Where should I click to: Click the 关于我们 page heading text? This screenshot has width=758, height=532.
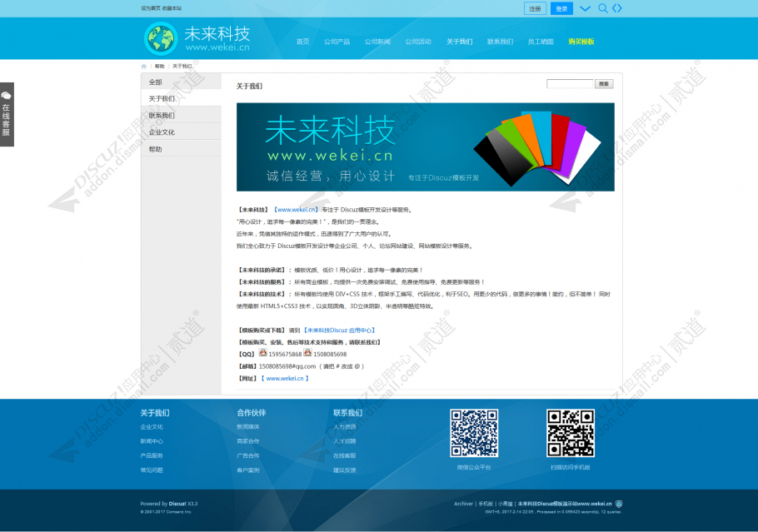pyautogui.click(x=249, y=86)
